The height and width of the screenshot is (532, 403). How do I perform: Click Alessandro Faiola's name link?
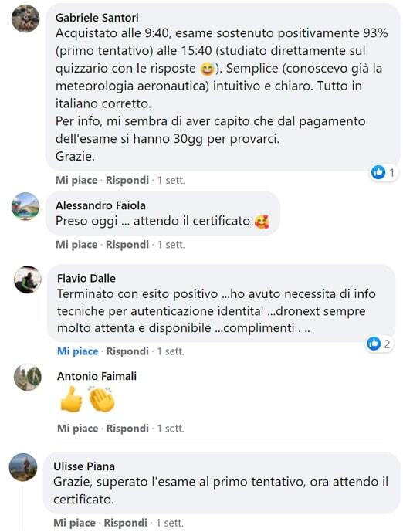100,205
